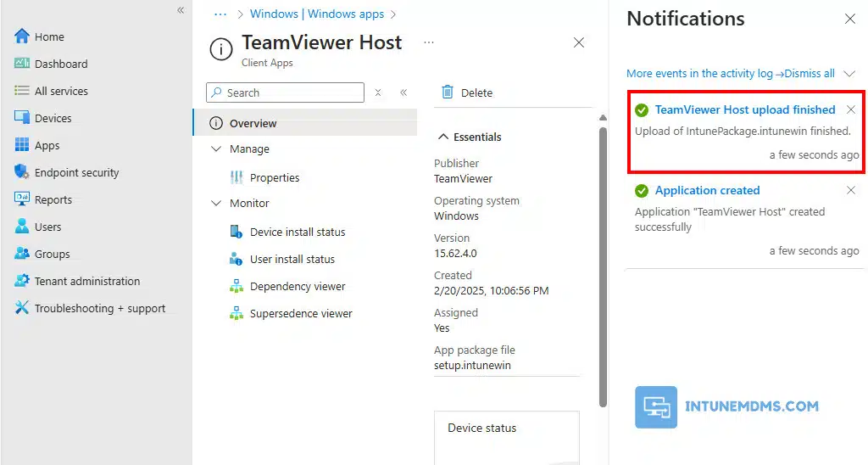Image resolution: width=868 pixels, height=465 pixels.
Task: Click the resource menu Search field
Action: pos(285,92)
